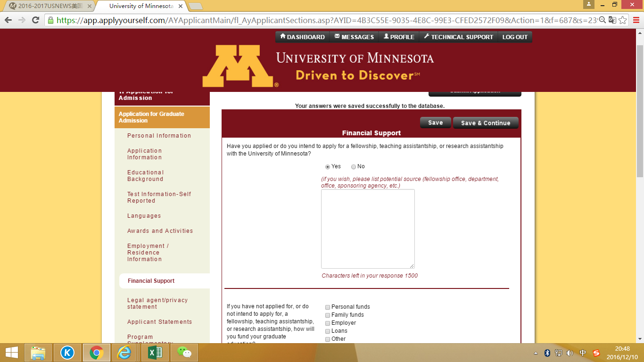Click the 'answers were saved successfully' message

pyautogui.click(x=370, y=106)
